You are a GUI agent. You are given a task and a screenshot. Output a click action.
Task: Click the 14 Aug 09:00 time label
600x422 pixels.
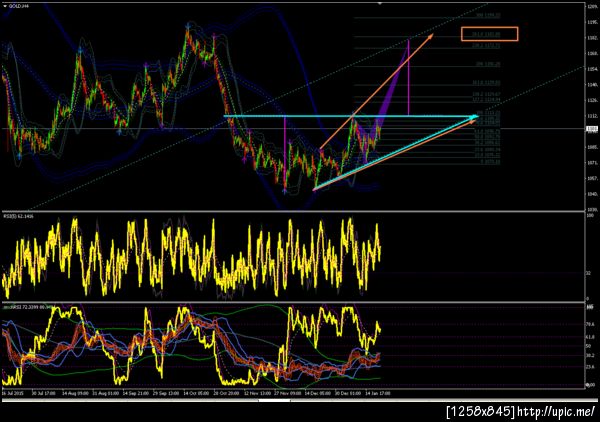[74, 393]
